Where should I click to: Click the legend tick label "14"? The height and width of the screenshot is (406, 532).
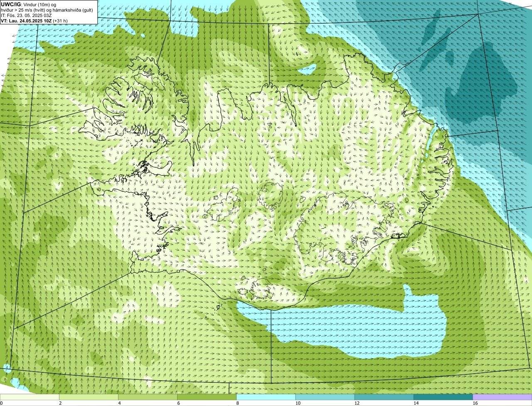pos(416,403)
